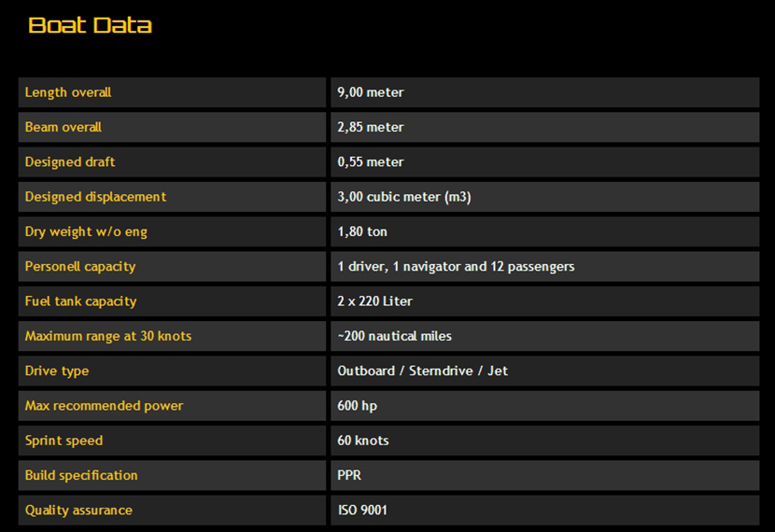The height and width of the screenshot is (532, 775).
Task: Select the Maximum range at 30 knots label
Action: [x=108, y=336]
